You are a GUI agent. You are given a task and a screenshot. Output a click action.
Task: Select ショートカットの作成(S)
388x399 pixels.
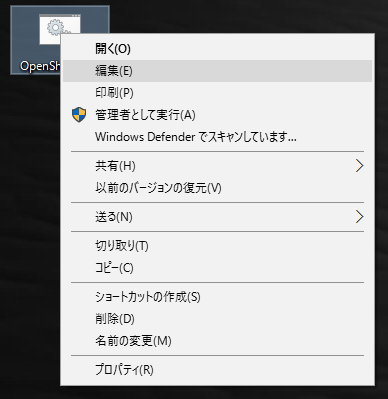pos(217,297)
